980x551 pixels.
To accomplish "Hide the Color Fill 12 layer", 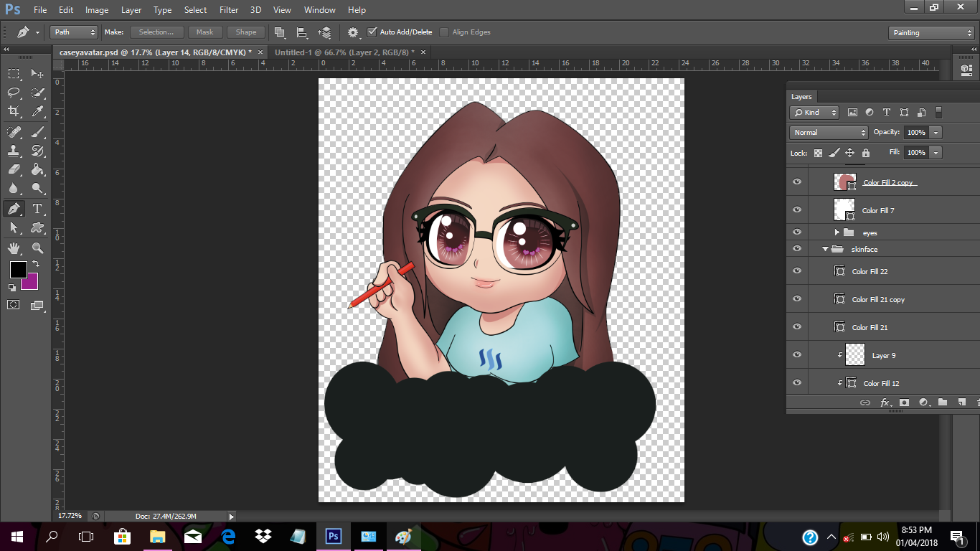I will pos(796,383).
